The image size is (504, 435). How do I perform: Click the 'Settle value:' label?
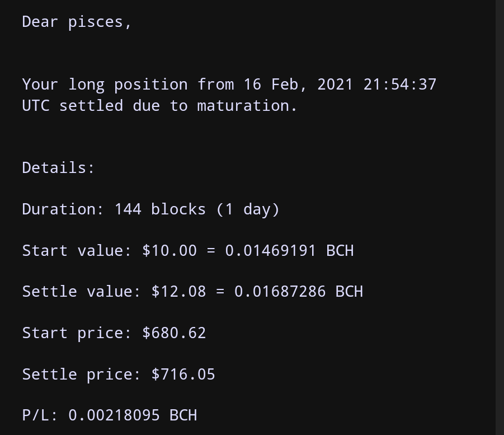point(81,292)
